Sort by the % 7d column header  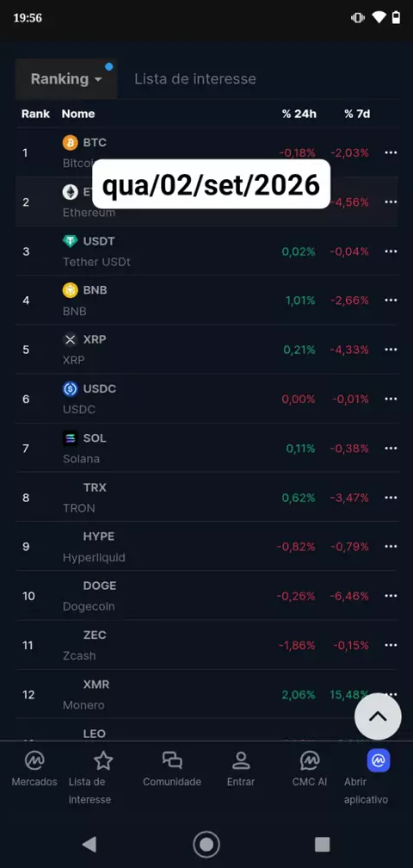357,114
